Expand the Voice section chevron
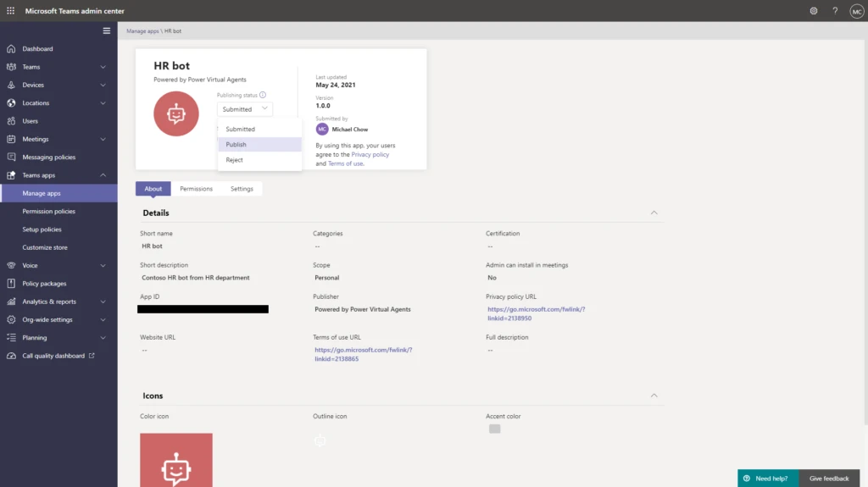Screen dimensions: 868x487 (x=103, y=265)
